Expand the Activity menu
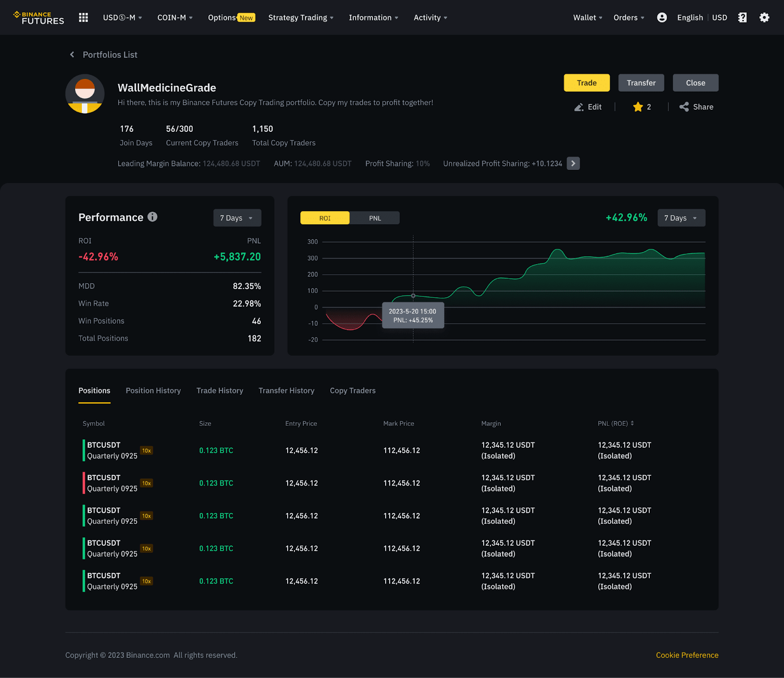The height and width of the screenshot is (678, 784). point(430,18)
